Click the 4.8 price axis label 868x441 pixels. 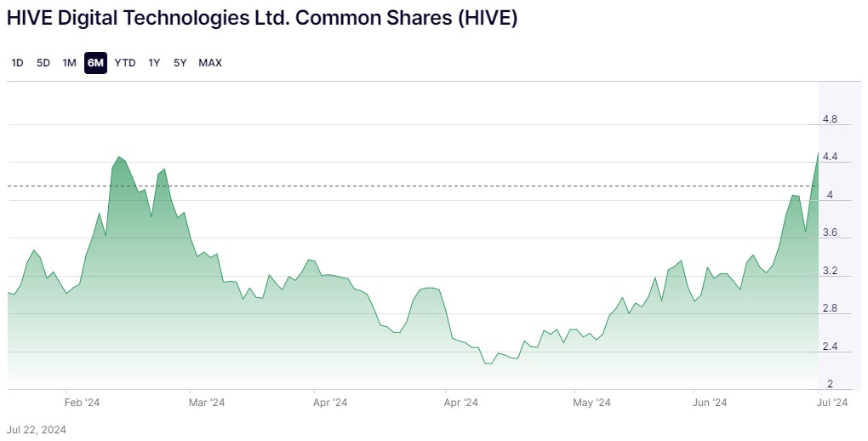[830, 119]
